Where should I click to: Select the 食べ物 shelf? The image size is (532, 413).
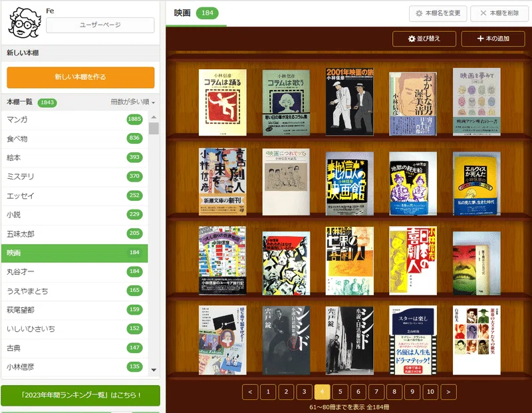pos(74,138)
